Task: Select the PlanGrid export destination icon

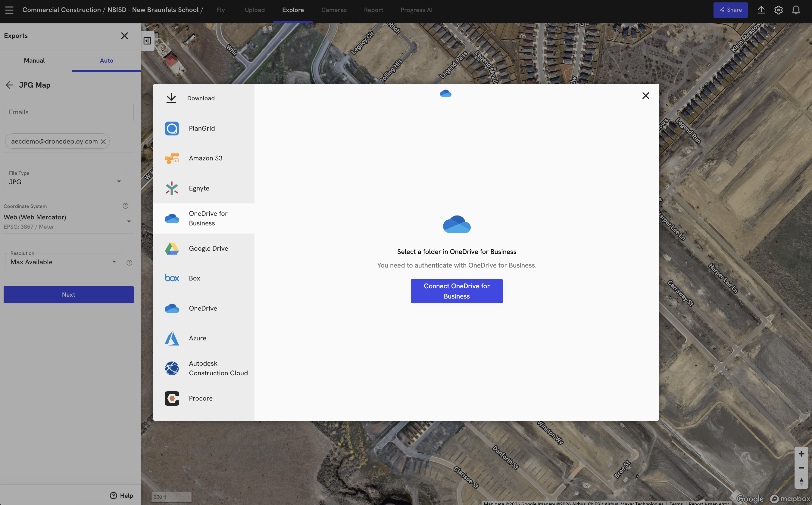Action: (172, 129)
